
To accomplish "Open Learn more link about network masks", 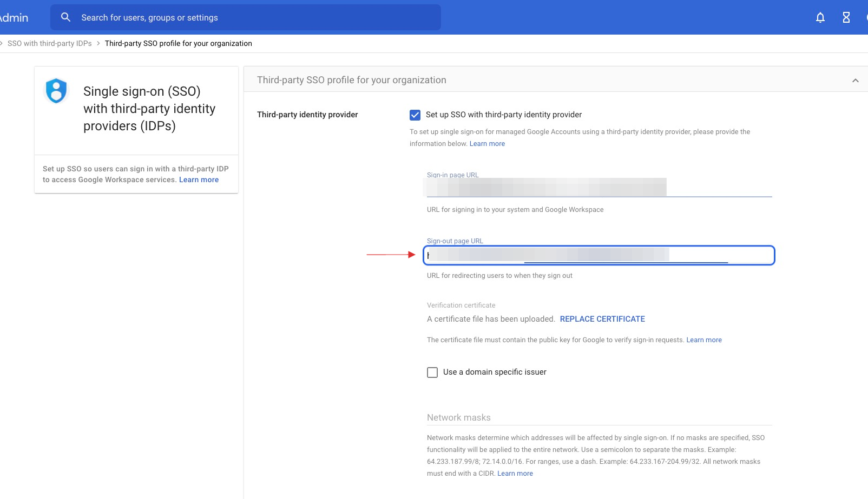I will coord(515,474).
